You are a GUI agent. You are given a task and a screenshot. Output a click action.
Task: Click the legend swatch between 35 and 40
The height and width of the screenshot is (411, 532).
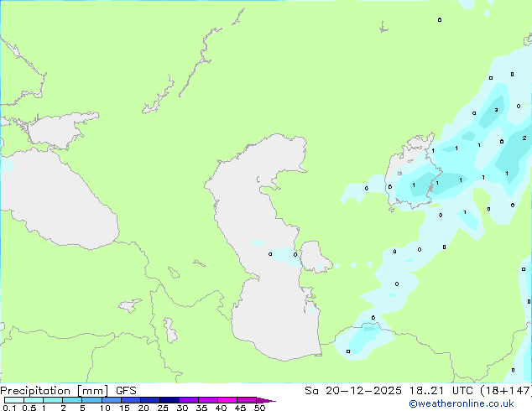pyautogui.click(x=208, y=400)
